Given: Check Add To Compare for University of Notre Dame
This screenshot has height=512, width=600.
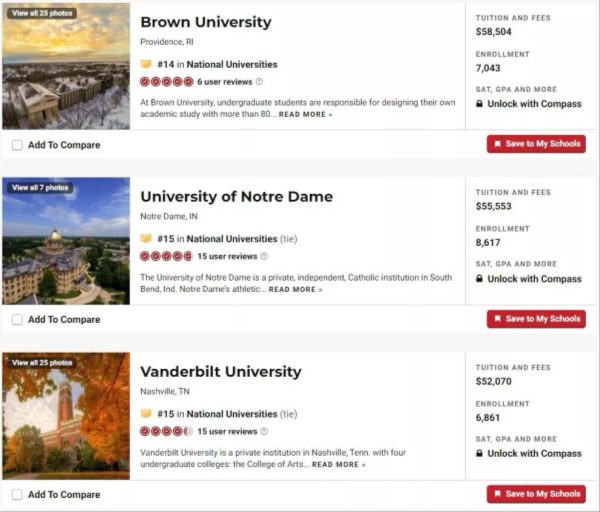Looking at the screenshot, I should point(17,320).
